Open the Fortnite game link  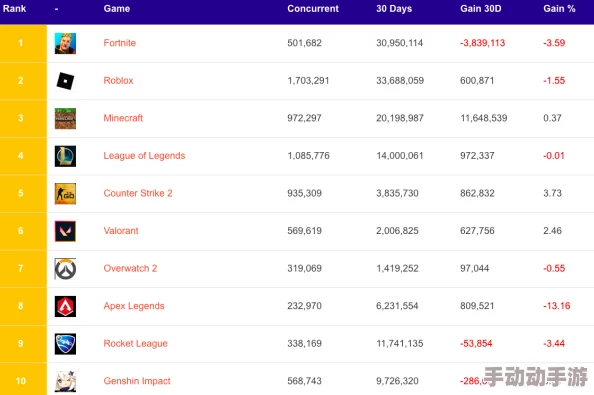[119, 43]
